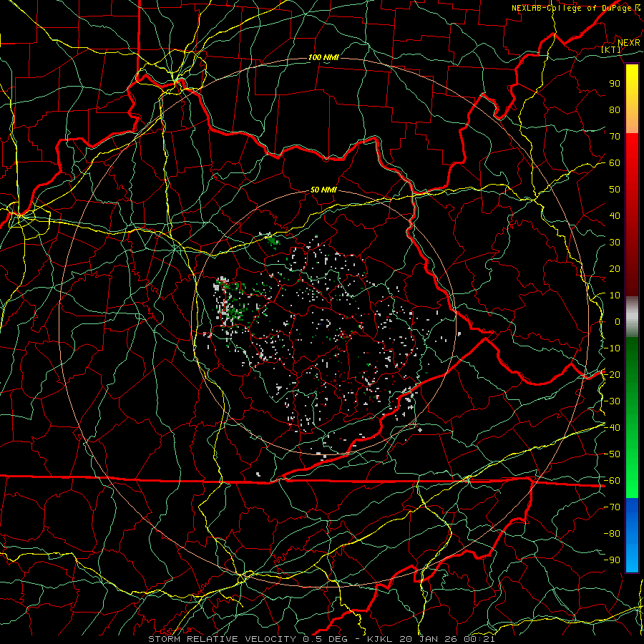Click the -50 scale value
Viewport: 644px width, 644px height.
click(612, 454)
